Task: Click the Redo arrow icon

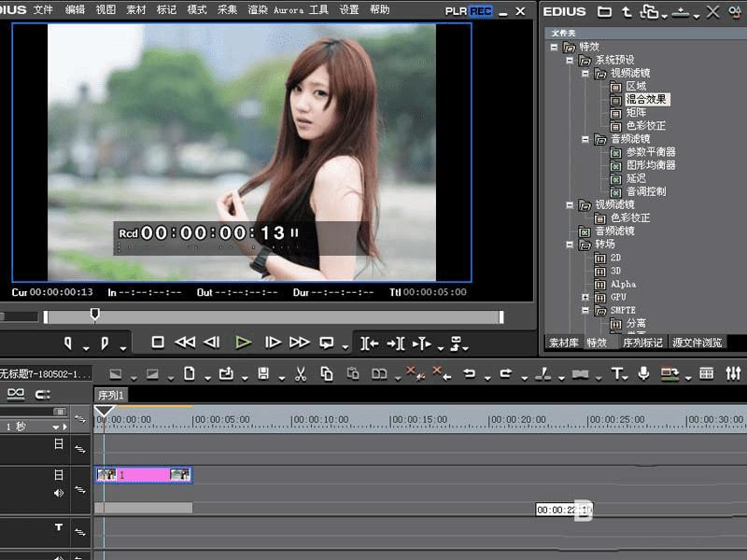Action: click(506, 374)
